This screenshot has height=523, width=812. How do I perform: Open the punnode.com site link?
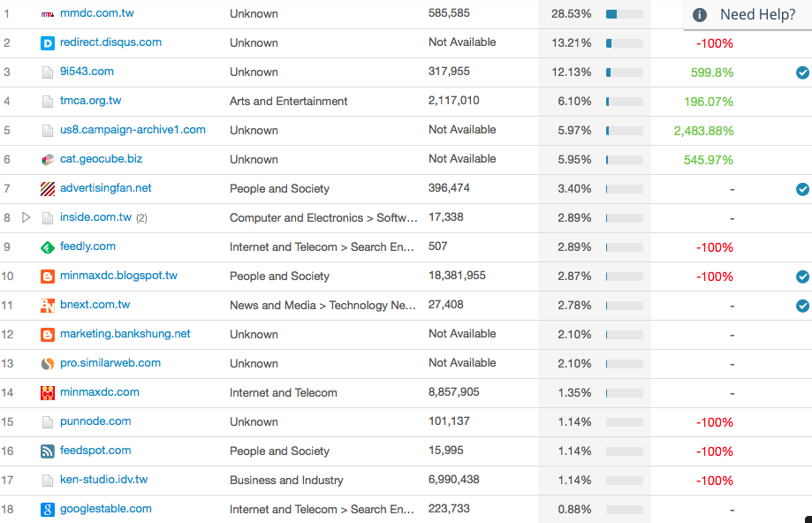[x=95, y=421]
